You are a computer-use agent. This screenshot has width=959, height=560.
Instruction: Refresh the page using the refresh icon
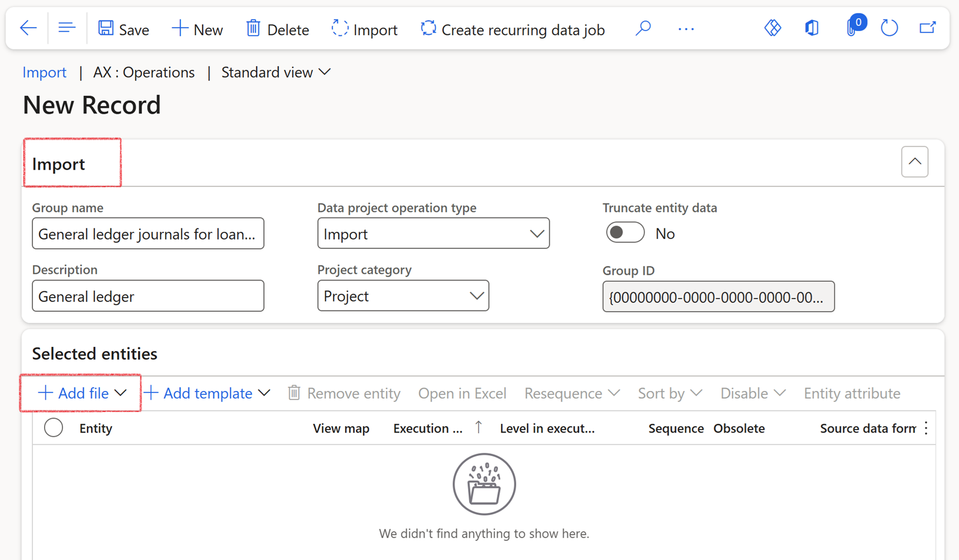pos(889,28)
